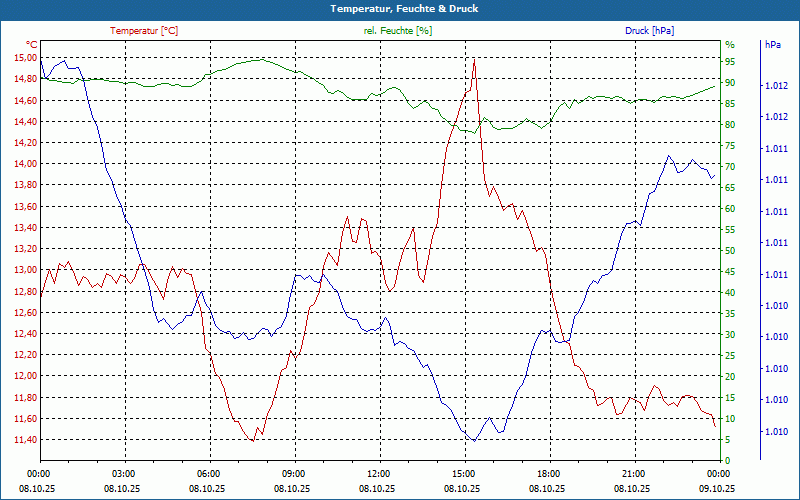800x500 pixels.
Task: Click the '12,20' temperature axis value
Action: [26, 355]
